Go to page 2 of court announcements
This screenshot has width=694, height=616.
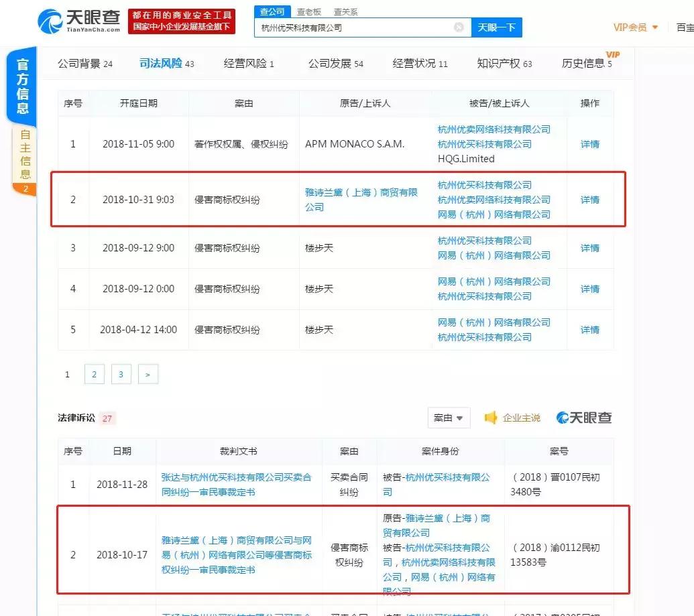(94, 374)
